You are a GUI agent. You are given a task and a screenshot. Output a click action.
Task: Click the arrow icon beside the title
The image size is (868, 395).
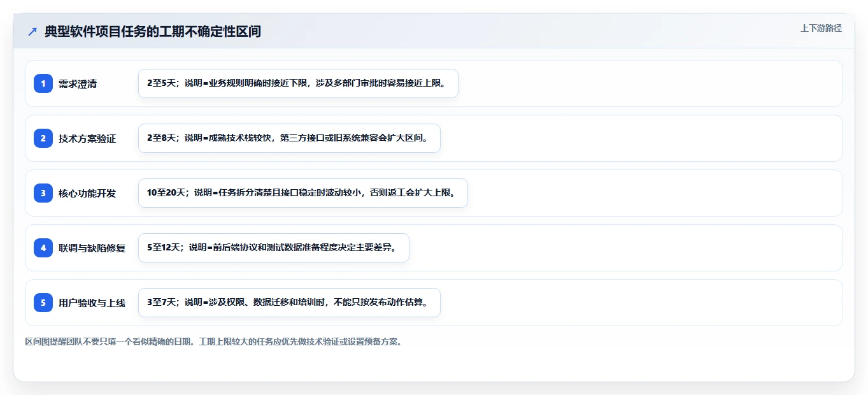(32, 31)
